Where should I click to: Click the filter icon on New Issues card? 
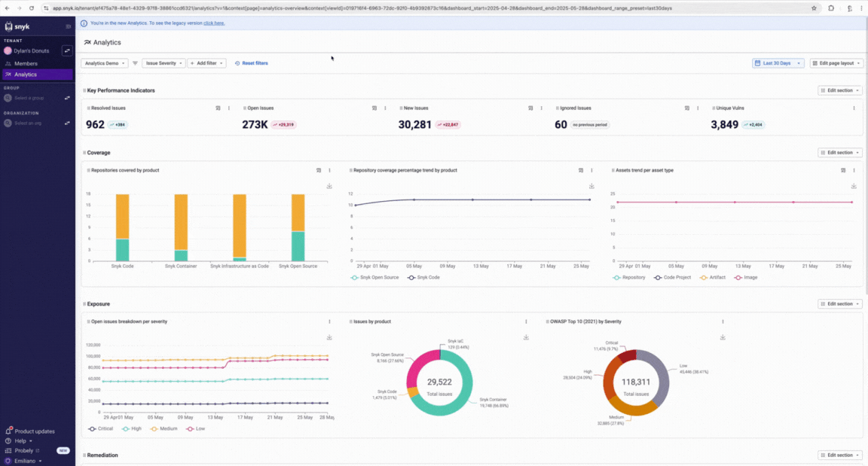tap(530, 108)
